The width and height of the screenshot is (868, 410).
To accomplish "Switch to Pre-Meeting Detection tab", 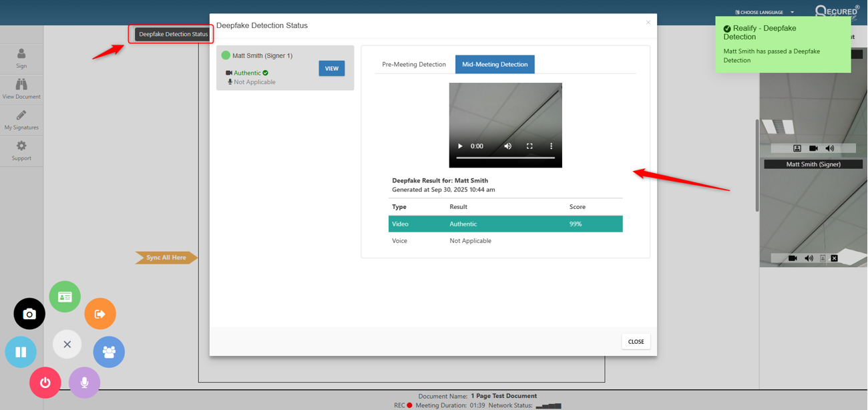I will point(413,64).
